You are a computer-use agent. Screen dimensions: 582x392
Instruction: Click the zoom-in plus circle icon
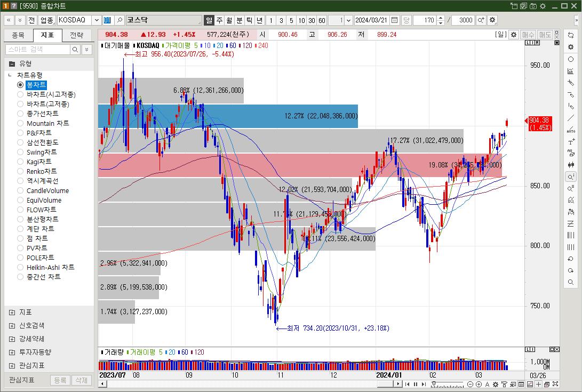click(x=479, y=384)
